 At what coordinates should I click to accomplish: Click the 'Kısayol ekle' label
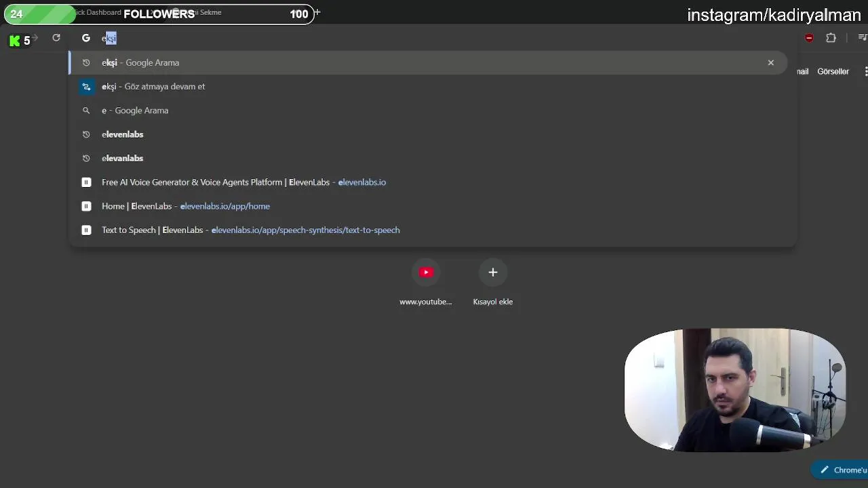(493, 302)
